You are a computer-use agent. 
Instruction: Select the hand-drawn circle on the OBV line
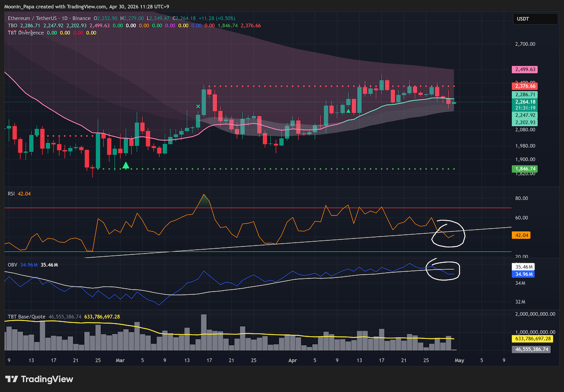(444, 269)
